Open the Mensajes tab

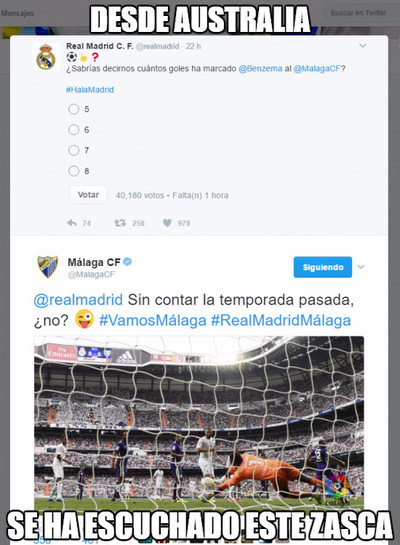[17, 13]
